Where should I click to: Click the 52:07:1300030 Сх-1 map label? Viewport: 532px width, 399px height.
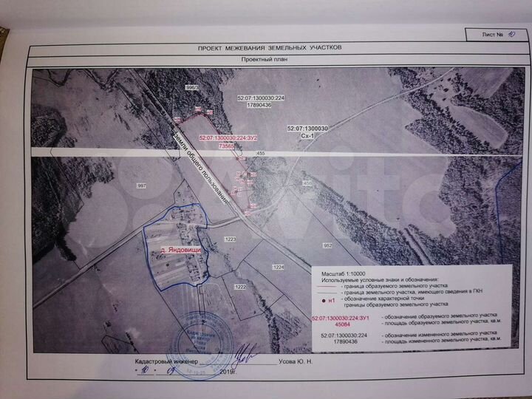(x=307, y=132)
